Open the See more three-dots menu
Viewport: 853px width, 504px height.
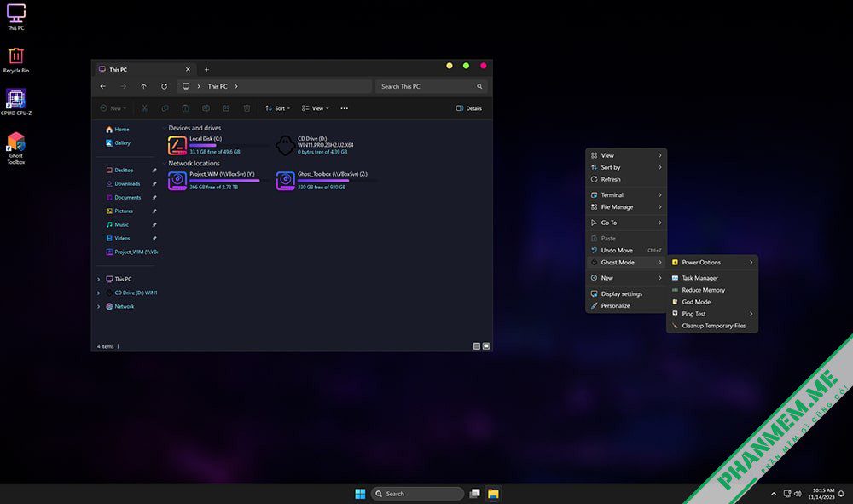click(345, 108)
